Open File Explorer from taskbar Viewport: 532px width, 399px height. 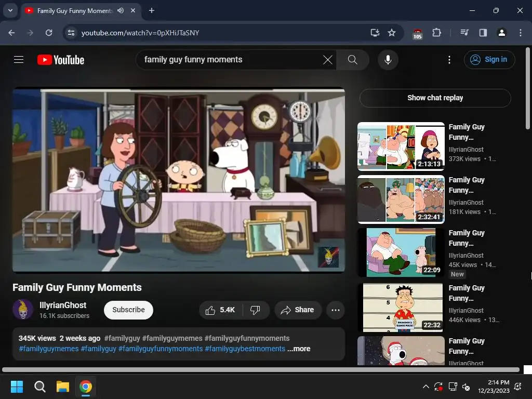tap(63, 387)
